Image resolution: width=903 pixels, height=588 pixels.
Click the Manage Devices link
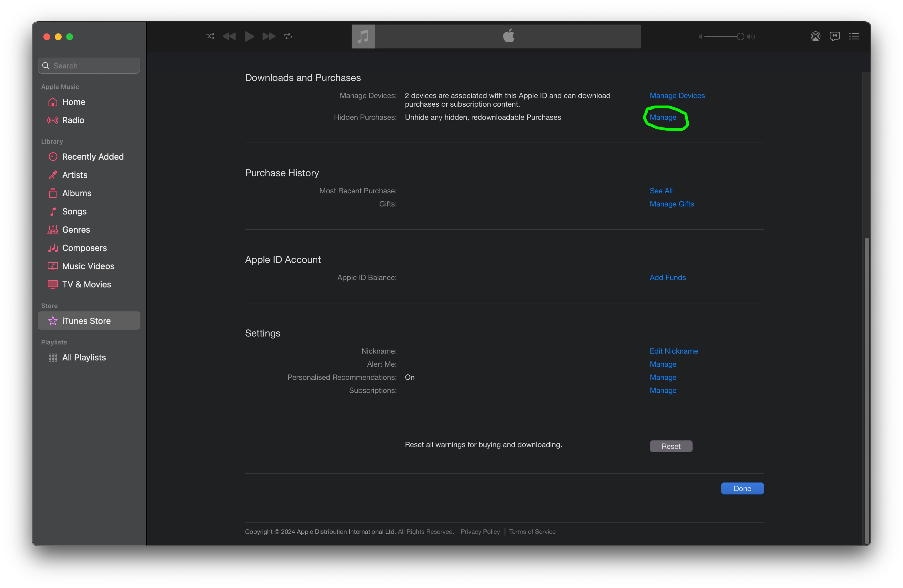click(677, 96)
